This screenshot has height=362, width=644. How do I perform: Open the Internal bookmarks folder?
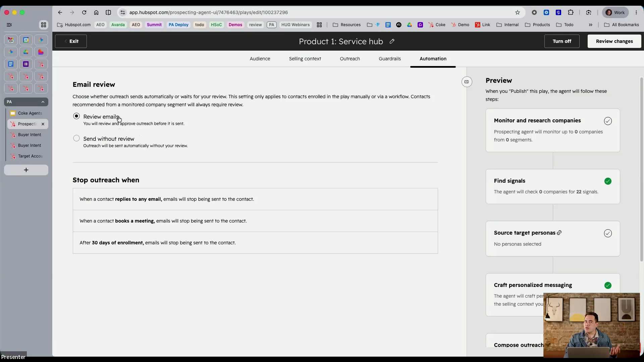tap(507, 25)
